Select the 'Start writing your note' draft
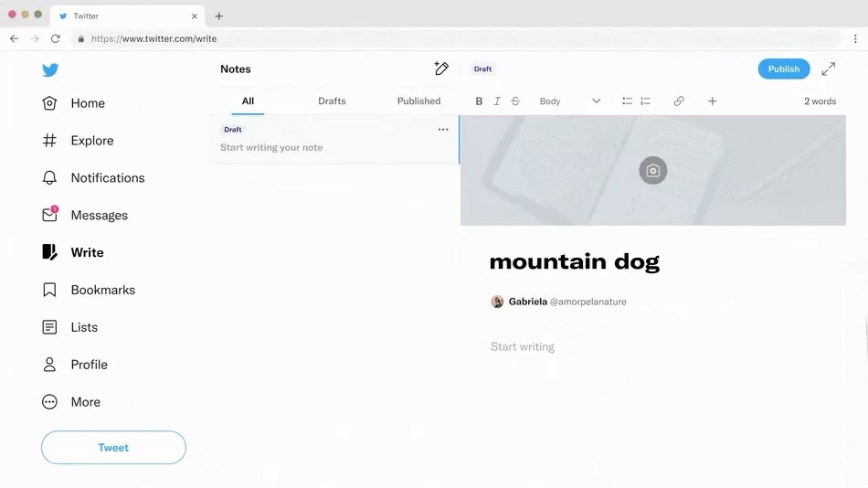Image resolution: width=868 pixels, height=488 pixels. (334, 140)
